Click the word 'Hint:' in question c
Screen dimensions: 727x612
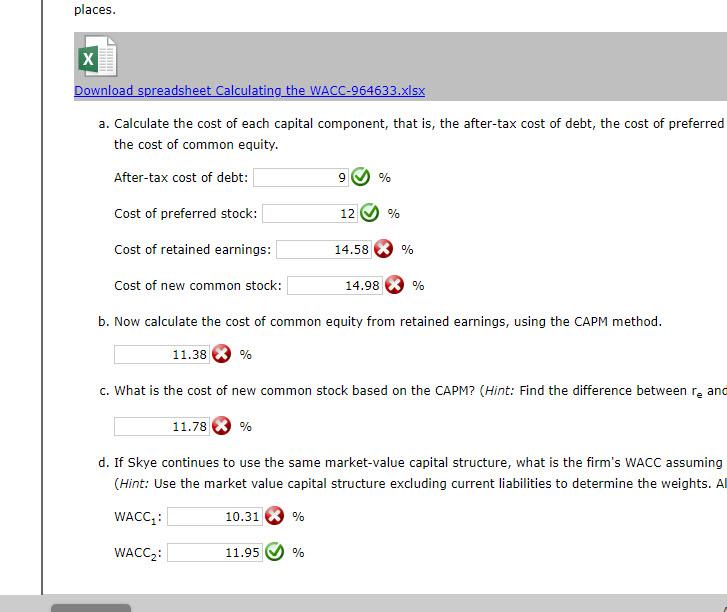[x=499, y=391]
